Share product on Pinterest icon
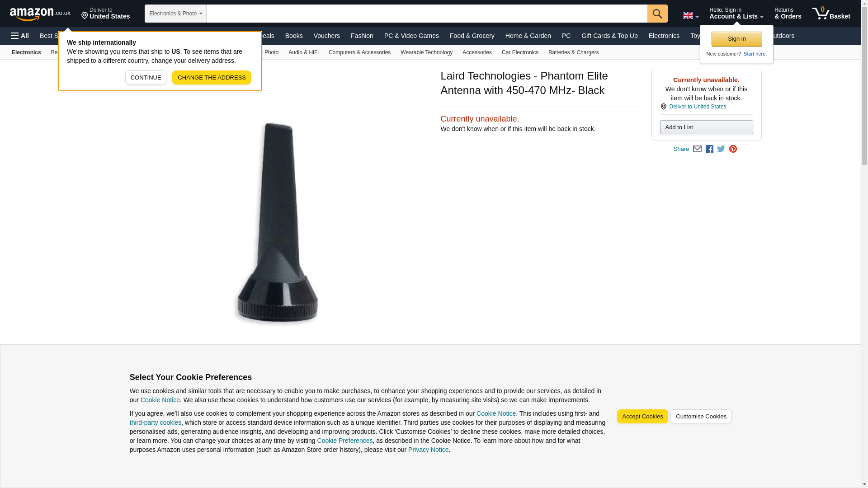The height and width of the screenshot is (488, 868). [733, 149]
